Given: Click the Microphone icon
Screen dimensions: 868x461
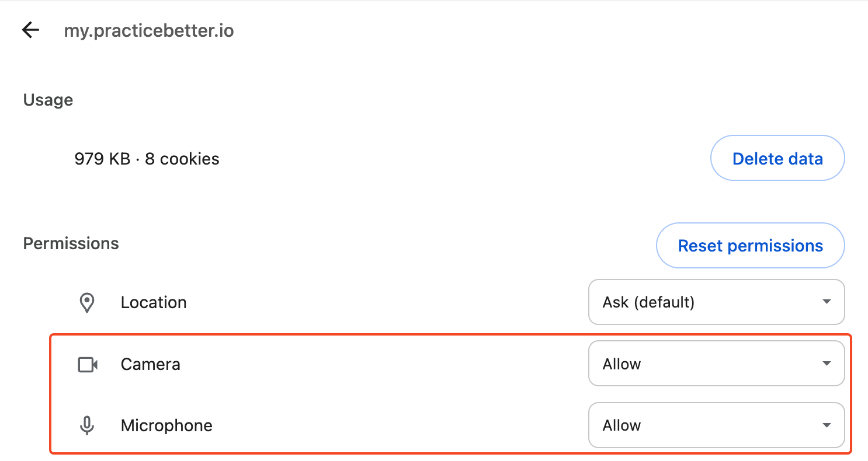Looking at the screenshot, I should tap(87, 426).
